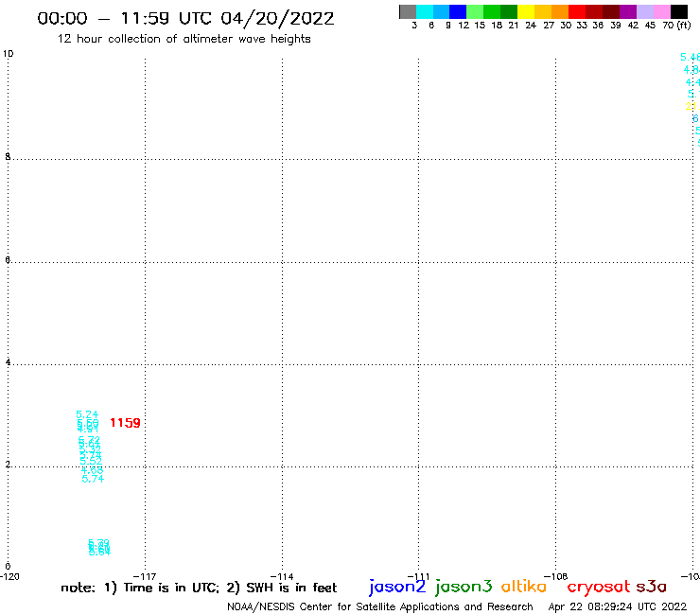Click subtitle "12 hour collection of altimeter wave heights"
This screenshot has width=700, height=615.
click(184, 39)
